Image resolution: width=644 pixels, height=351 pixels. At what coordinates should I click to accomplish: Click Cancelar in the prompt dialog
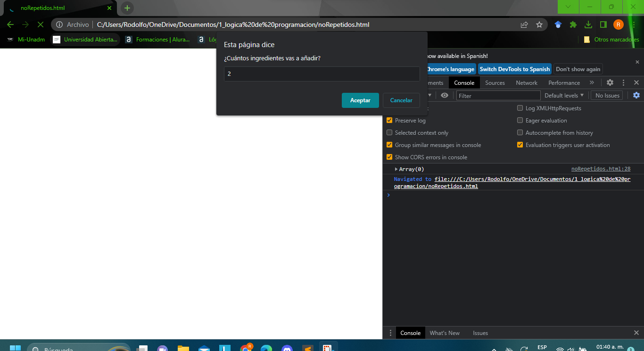[x=401, y=100]
